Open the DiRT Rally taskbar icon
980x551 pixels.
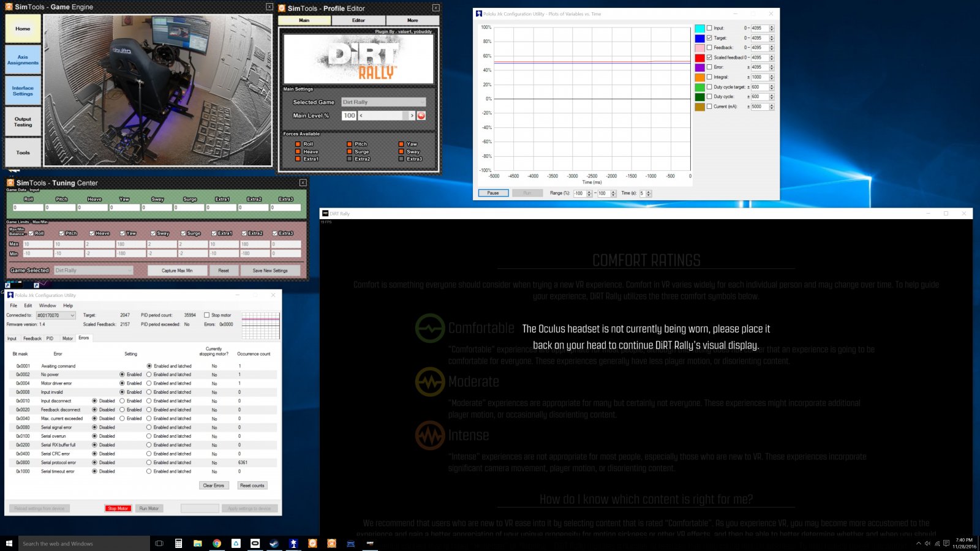[370, 543]
